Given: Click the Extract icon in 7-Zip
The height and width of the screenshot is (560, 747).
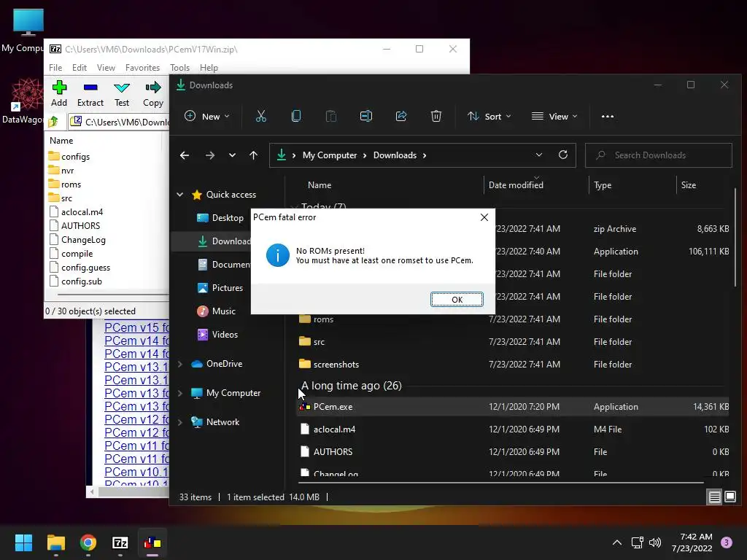Looking at the screenshot, I should [90, 87].
